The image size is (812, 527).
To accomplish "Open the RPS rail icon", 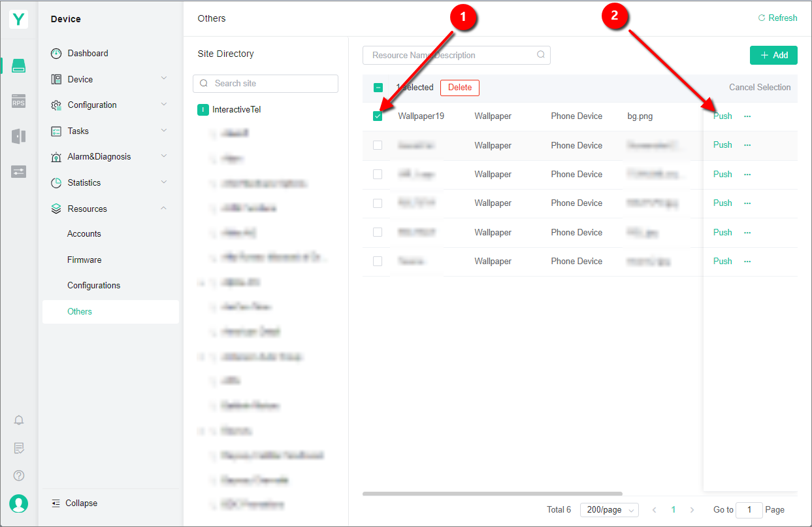I will point(19,101).
